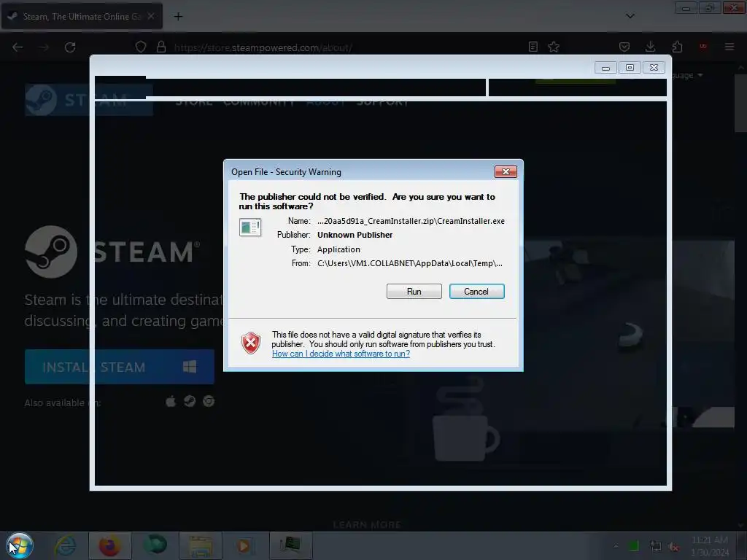
Task: Click the red shield warning icon
Action: coord(251,343)
